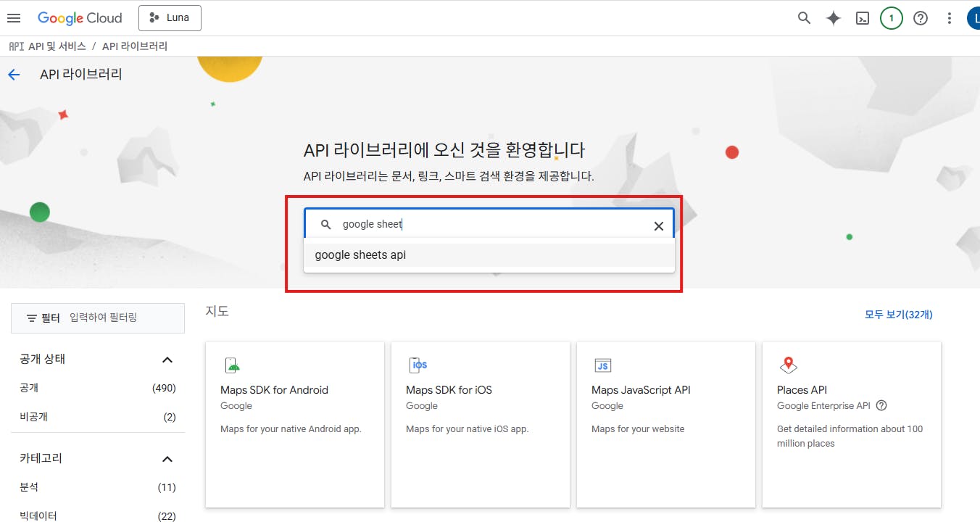Open the hamburger navigation menu
980x530 pixels.
pos(14,18)
